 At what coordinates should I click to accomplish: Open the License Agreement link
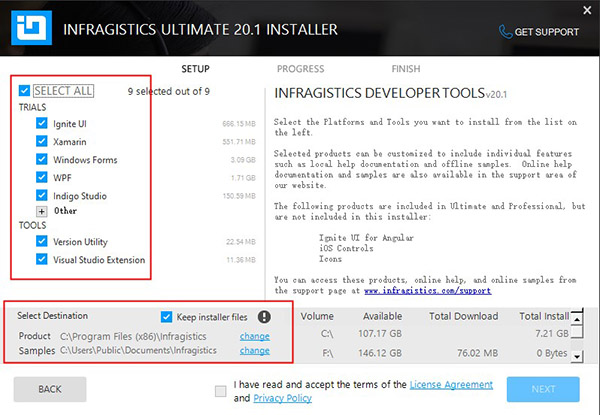[x=451, y=384]
